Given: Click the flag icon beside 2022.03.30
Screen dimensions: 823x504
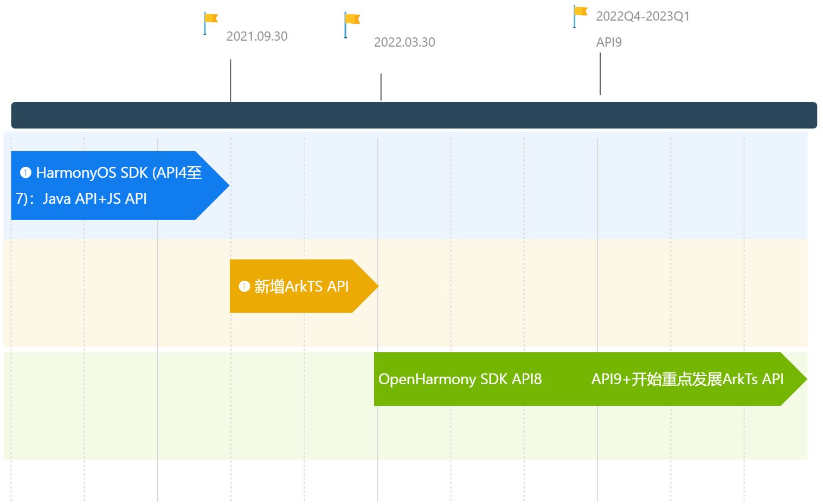Looking at the screenshot, I should (x=351, y=25).
